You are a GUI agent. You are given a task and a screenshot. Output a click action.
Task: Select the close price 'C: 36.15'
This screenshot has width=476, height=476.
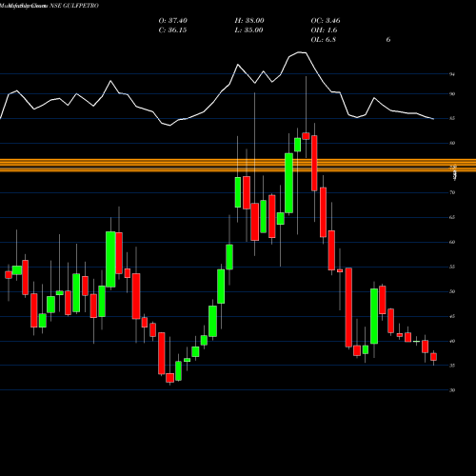click(172, 30)
